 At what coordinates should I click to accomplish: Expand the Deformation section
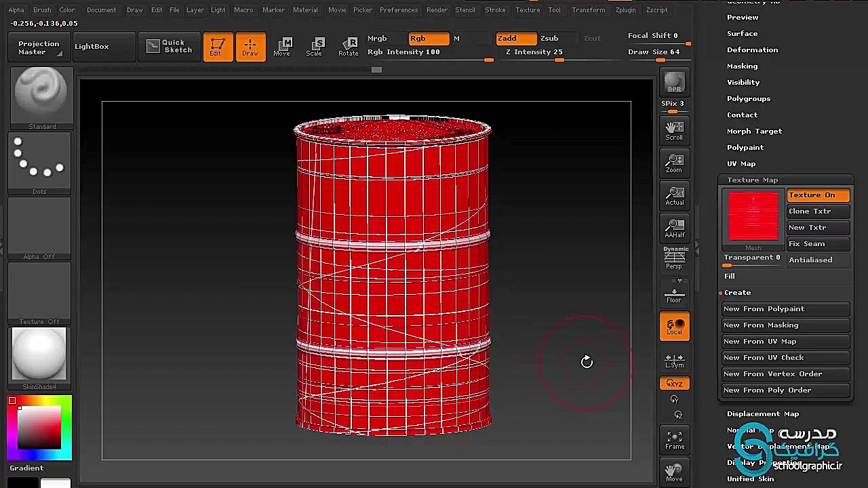pos(753,49)
